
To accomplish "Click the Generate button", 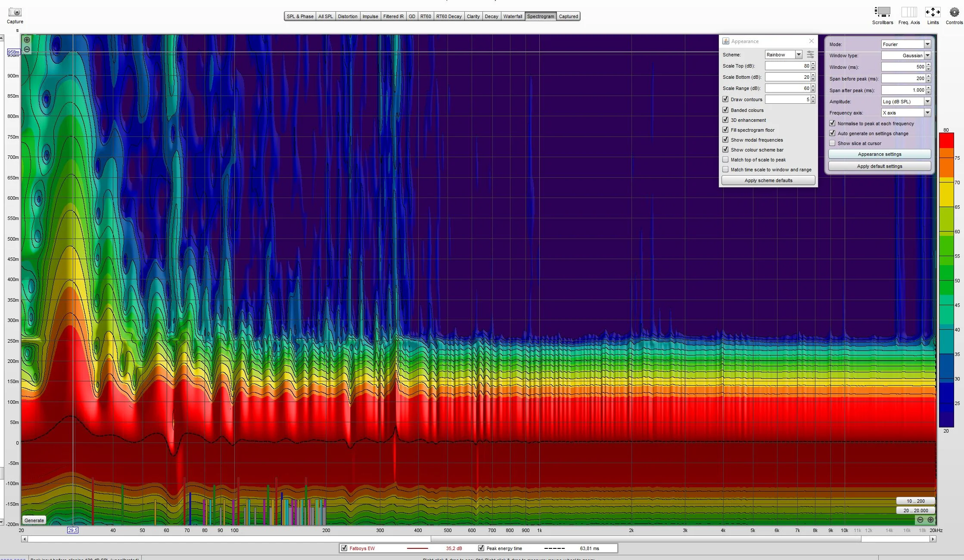I will pos(34,520).
